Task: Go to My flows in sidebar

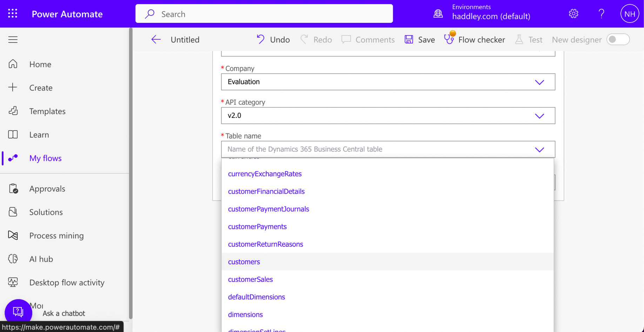Action: click(45, 158)
